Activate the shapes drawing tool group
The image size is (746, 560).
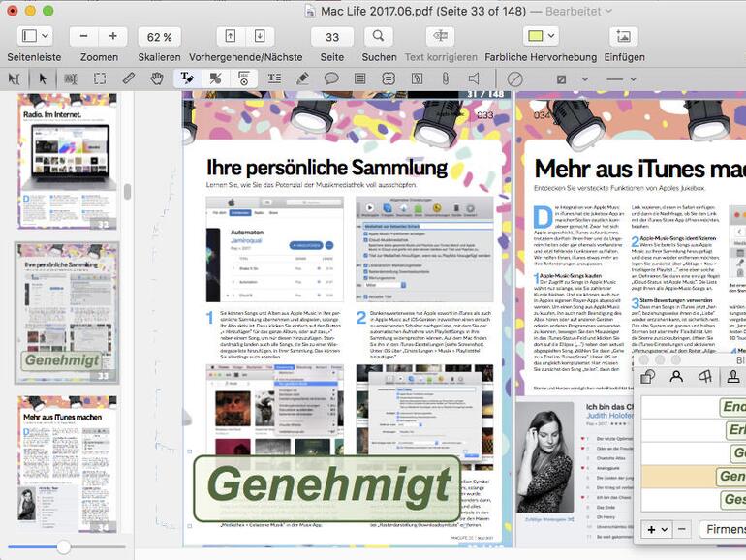tap(215, 78)
